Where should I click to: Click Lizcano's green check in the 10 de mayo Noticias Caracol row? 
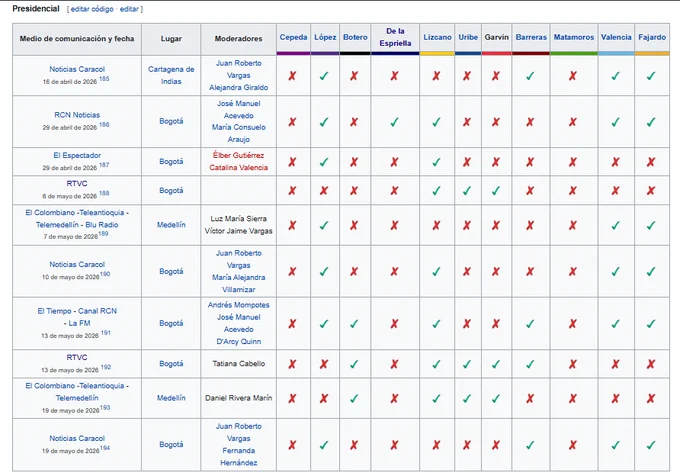tap(436, 271)
